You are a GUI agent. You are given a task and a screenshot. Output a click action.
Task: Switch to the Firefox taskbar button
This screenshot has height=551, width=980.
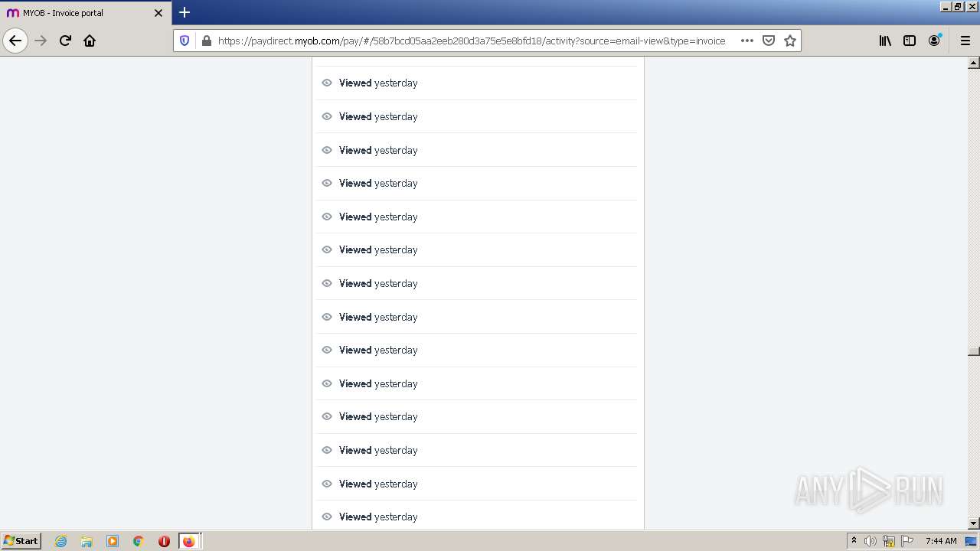(x=189, y=541)
